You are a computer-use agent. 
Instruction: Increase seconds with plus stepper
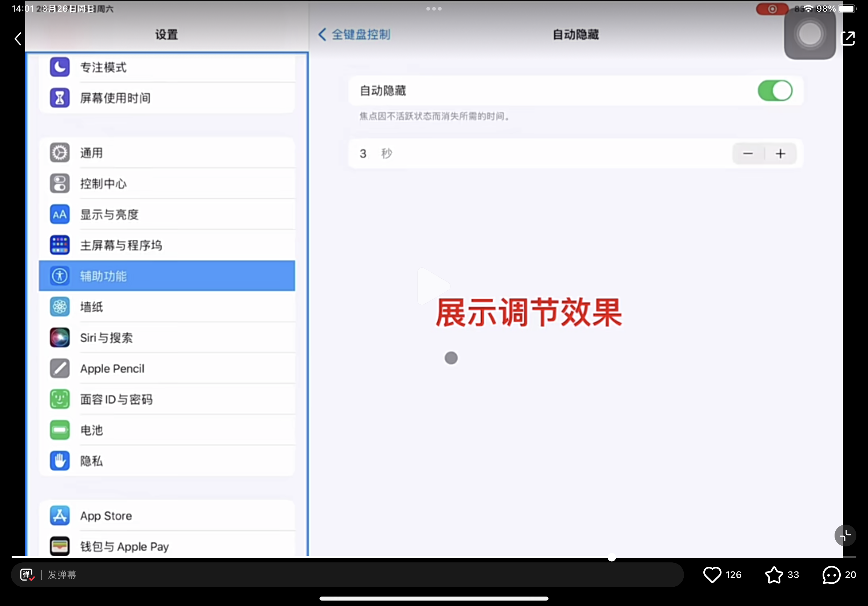(x=780, y=153)
